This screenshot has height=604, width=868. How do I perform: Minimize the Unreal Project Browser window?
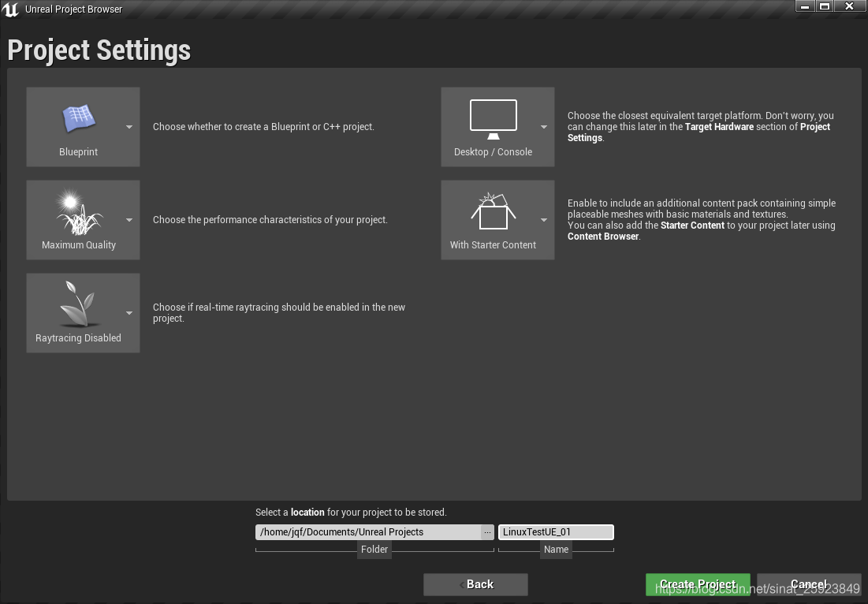tap(805, 6)
